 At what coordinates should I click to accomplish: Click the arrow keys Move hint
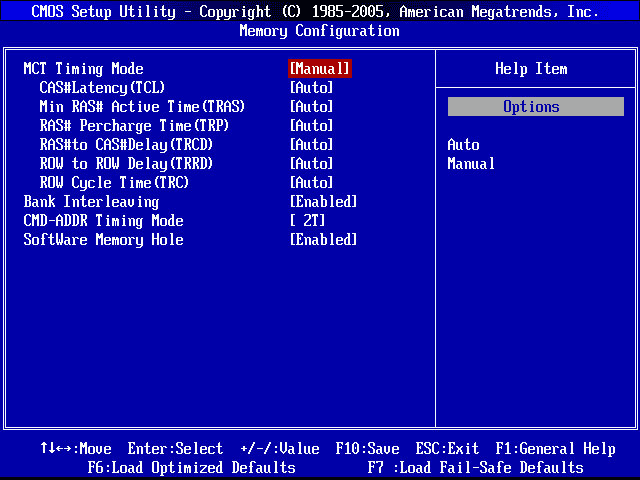(76, 449)
